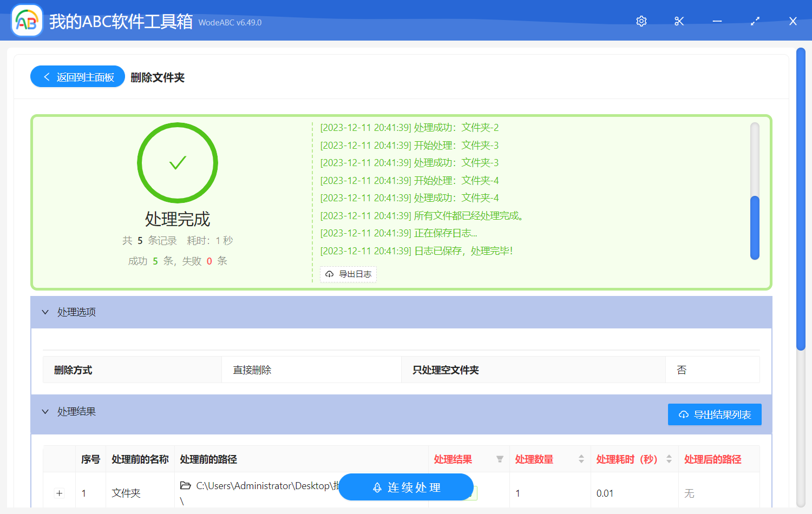Maximize the application window
Viewport: 812px width, 514px height.
pos(755,21)
